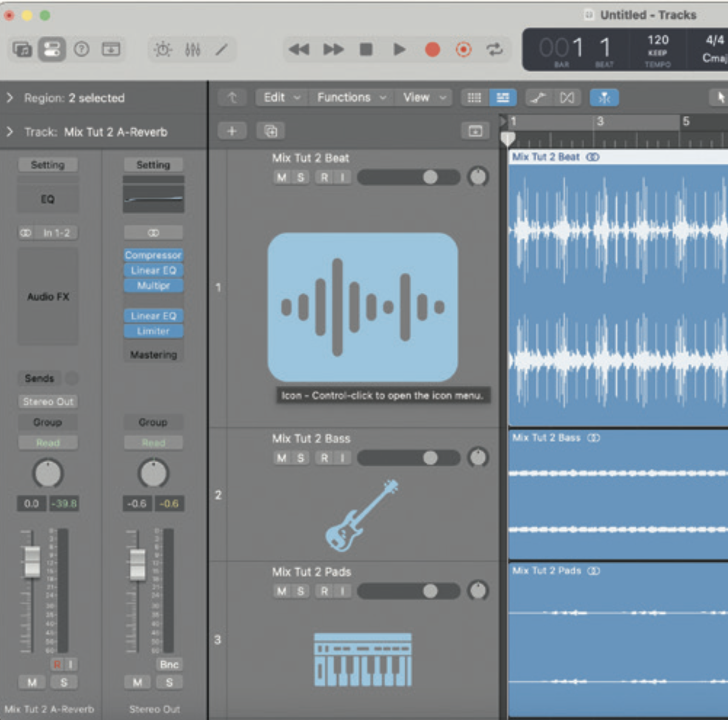Open the Mixer view
Screen dimensions: 728x720
point(193,49)
